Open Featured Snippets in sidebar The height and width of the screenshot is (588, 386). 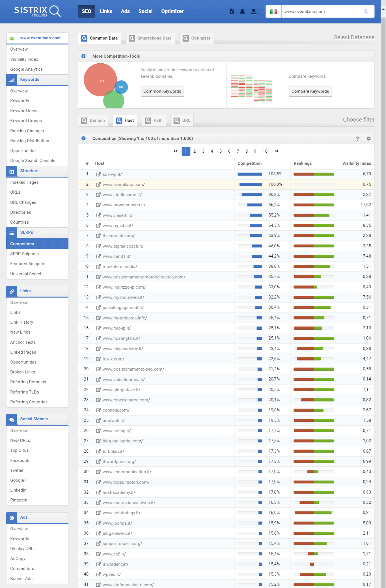click(28, 264)
